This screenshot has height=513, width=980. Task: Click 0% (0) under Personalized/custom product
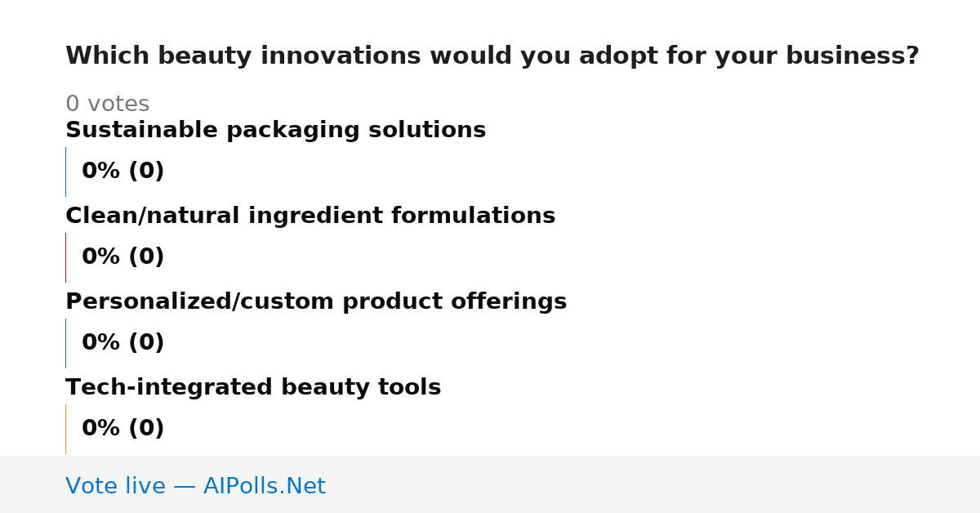(x=123, y=342)
